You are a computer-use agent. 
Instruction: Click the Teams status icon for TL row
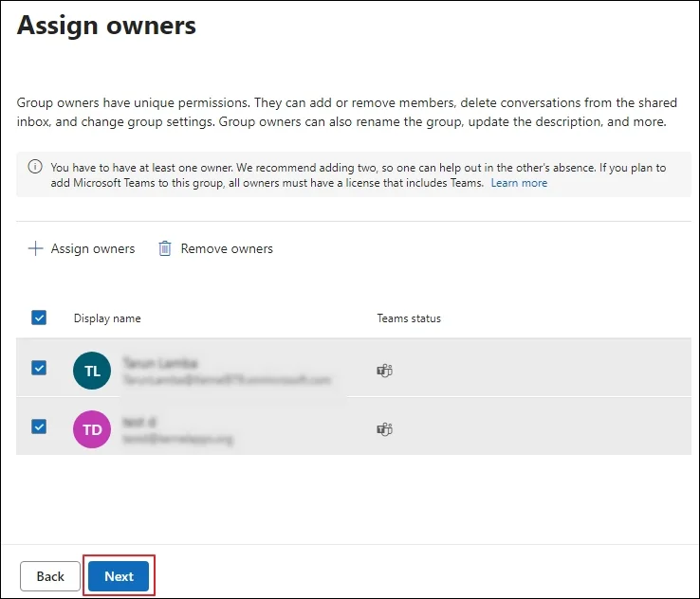(384, 371)
